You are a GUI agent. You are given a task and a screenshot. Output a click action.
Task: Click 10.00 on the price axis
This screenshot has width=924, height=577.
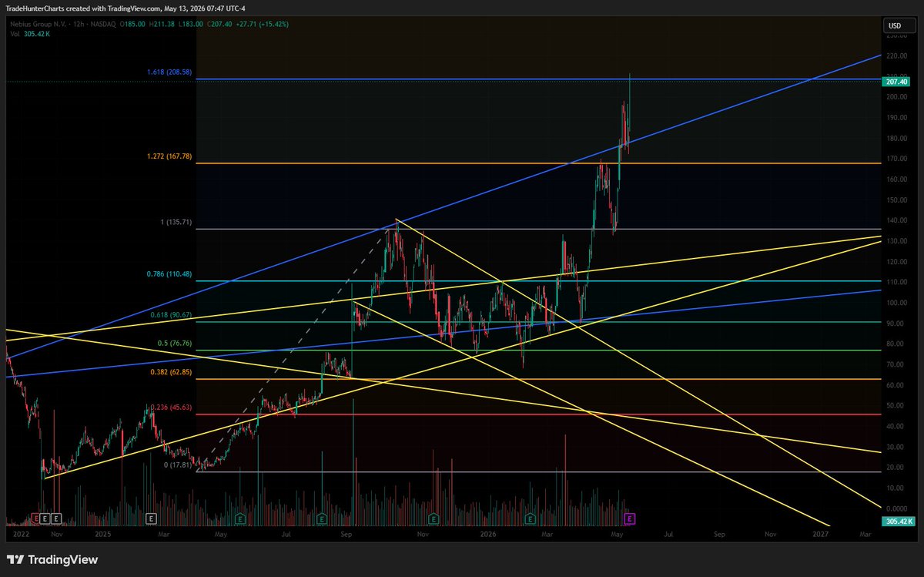pos(897,488)
